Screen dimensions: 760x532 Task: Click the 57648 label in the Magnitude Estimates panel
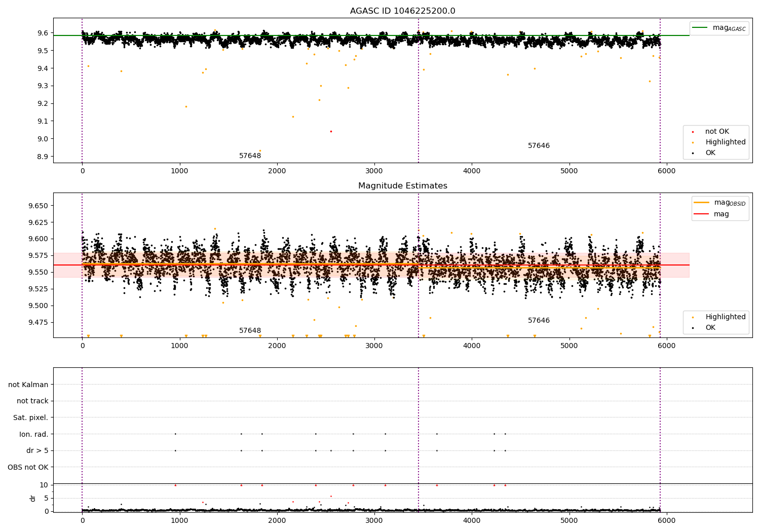(250, 331)
